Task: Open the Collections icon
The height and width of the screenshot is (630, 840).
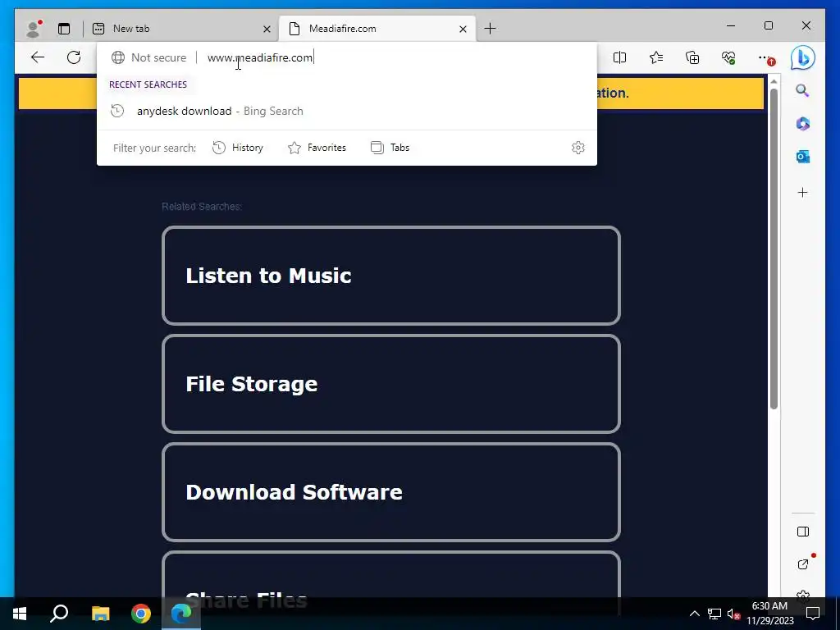Action: pos(692,57)
